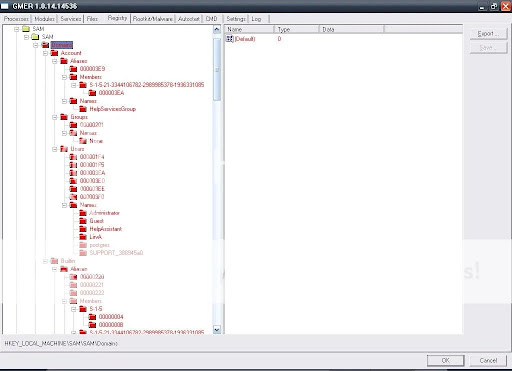512x371 pixels.
Task: Click the registry tree scrollbar thumb
Action: click(217, 69)
